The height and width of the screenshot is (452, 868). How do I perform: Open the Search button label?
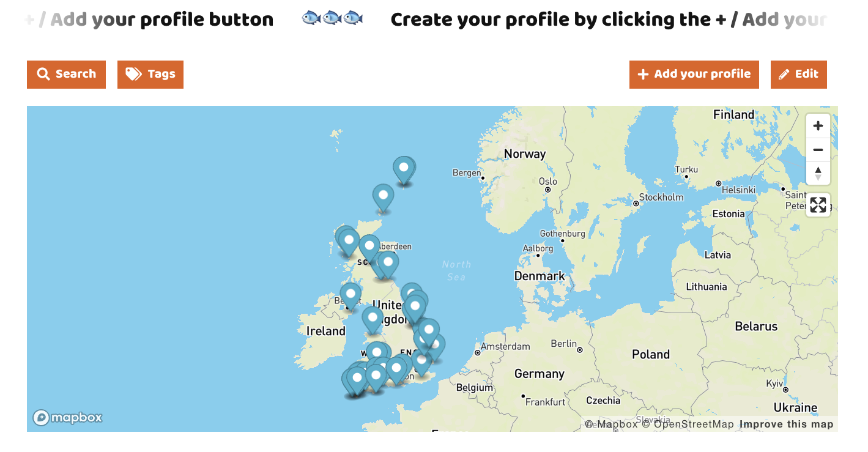[76, 74]
